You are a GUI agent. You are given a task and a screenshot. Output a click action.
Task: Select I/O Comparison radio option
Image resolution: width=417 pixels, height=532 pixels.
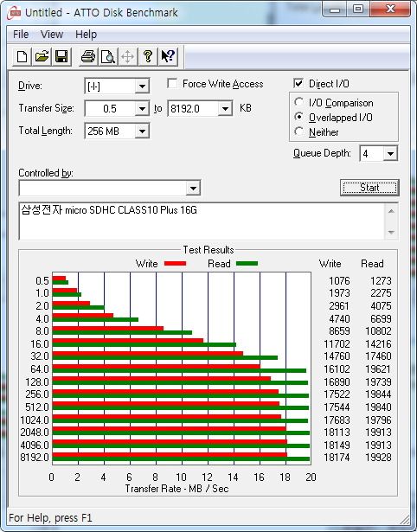(x=299, y=102)
